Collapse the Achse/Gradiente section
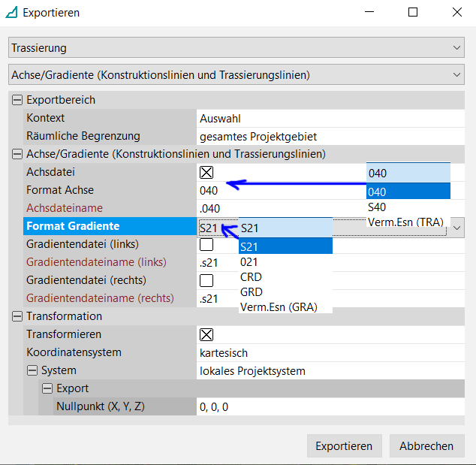The image size is (476, 465). tap(17, 154)
